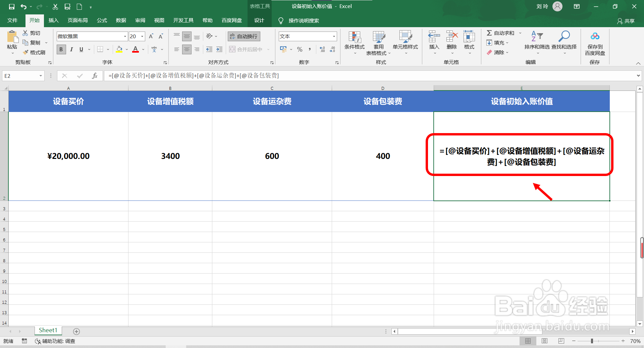Open Format as Table (套用表格格式) icon
The image size is (644, 348).
coord(379,37)
